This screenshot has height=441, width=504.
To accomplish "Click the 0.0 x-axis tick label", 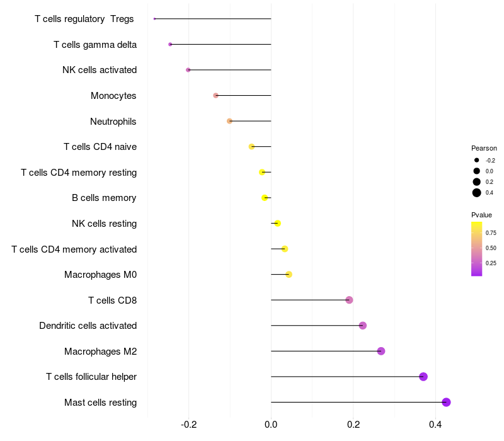I will coord(271,425).
